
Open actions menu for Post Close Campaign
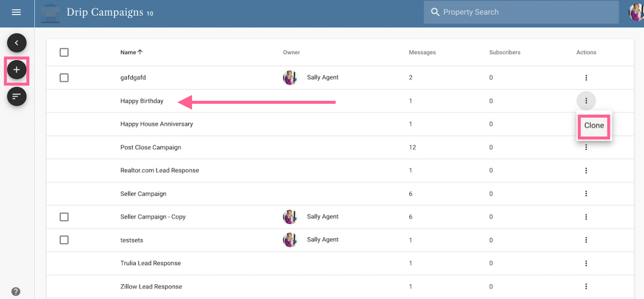pos(586,147)
